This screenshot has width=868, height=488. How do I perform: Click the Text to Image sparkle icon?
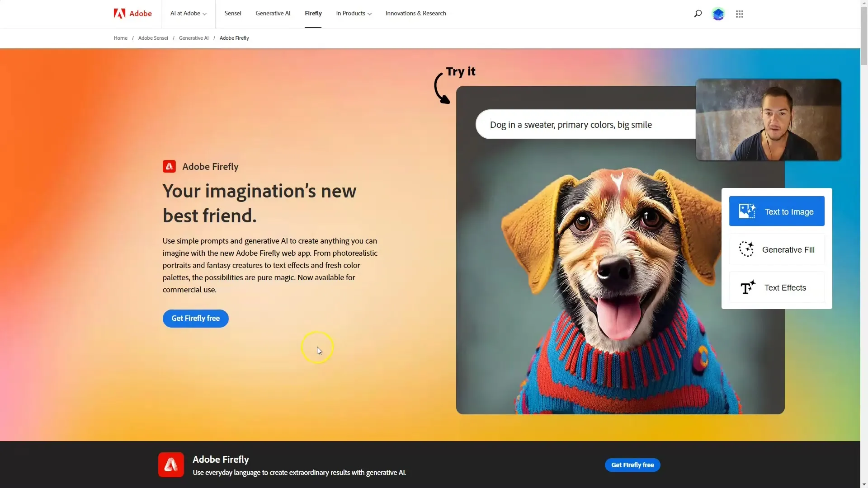pos(747,211)
